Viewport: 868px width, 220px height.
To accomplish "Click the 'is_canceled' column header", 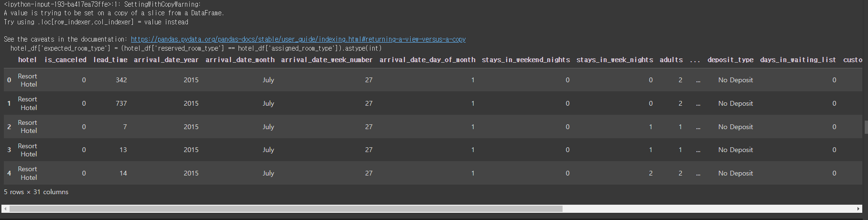I will coord(65,60).
